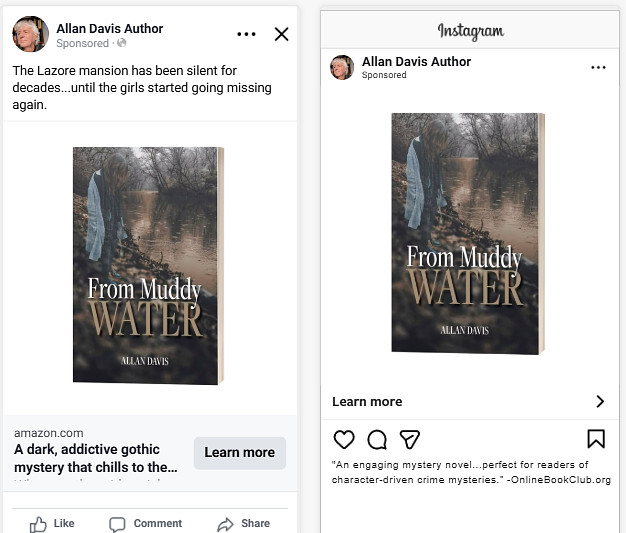Open Instagram comment bubble icon
Image resolution: width=626 pixels, height=533 pixels.
(x=377, y=439)
